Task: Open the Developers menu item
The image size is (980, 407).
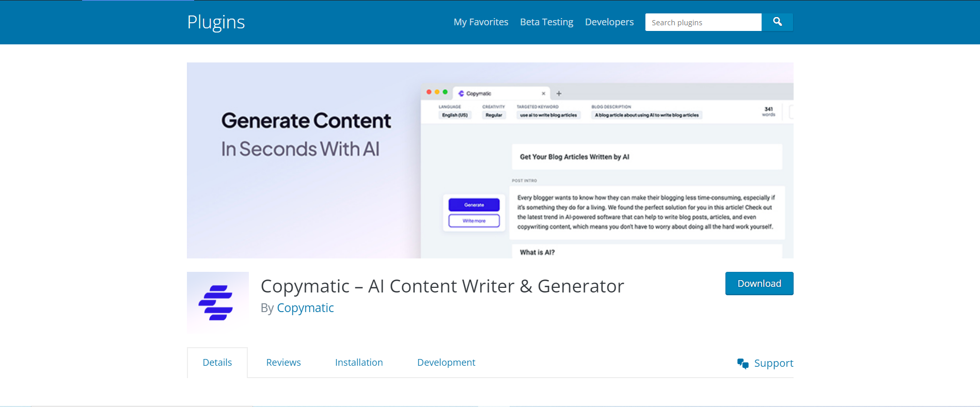Action: tap(609, 22)
